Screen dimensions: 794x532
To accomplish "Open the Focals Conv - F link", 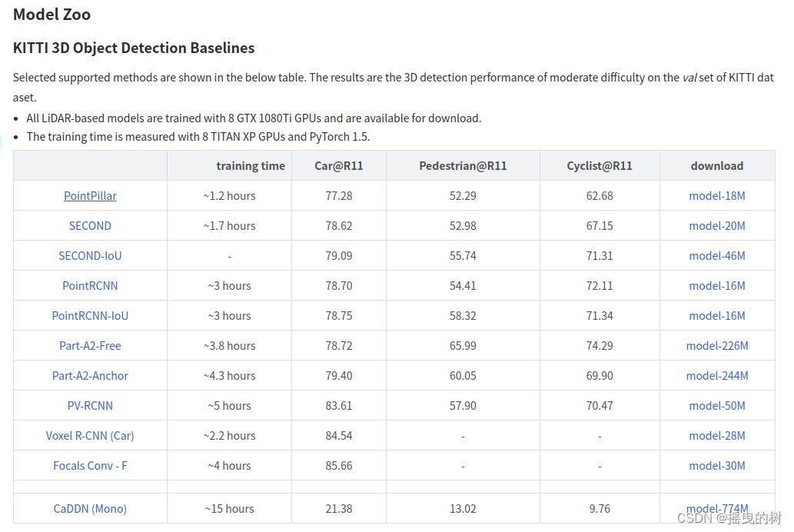I will 90,465.
